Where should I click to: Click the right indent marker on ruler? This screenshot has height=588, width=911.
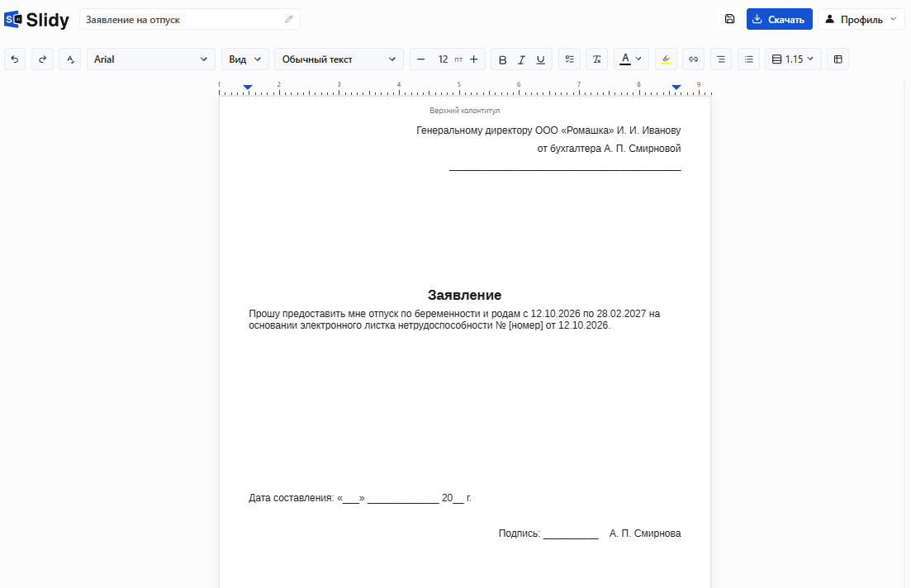click(x=676, y=88)
